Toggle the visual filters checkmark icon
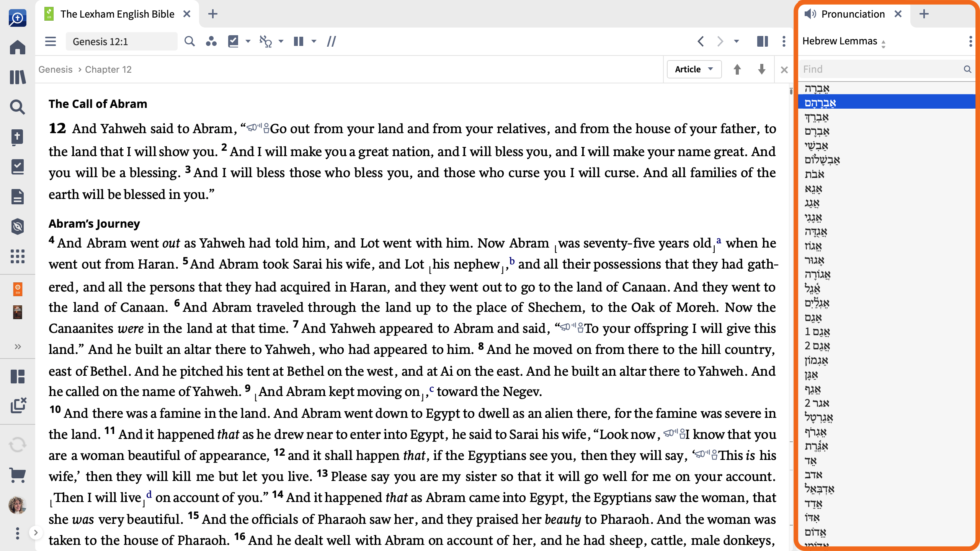This screenshot has width=980, height=551. point(233,41)
